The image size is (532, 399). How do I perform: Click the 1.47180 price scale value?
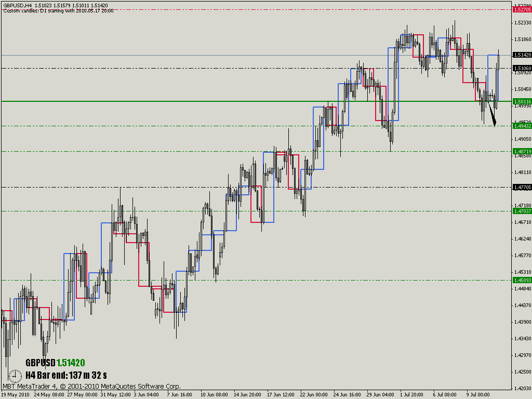point(523,206)
